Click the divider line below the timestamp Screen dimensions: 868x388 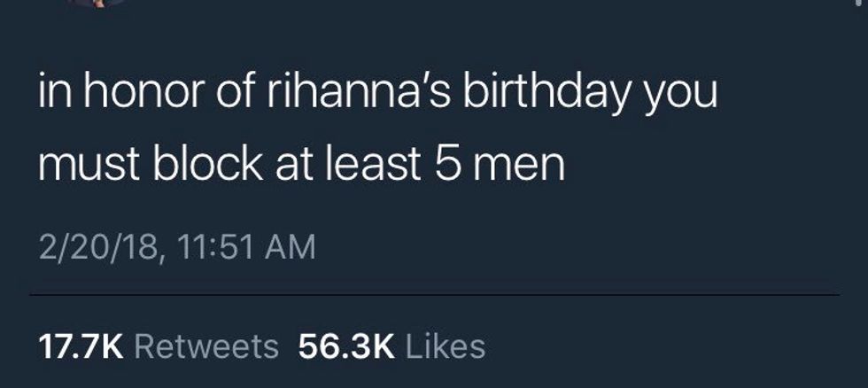pos(434,294)
